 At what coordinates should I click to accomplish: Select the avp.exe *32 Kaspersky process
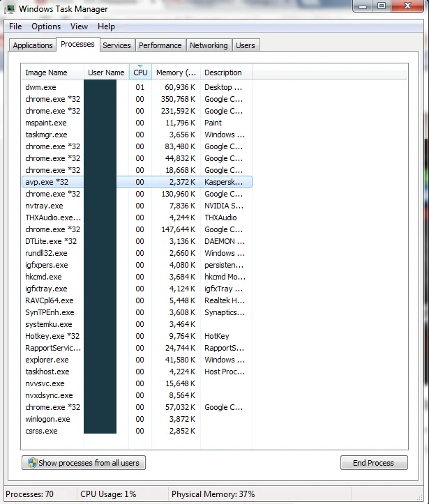click(x=137, y=182)
